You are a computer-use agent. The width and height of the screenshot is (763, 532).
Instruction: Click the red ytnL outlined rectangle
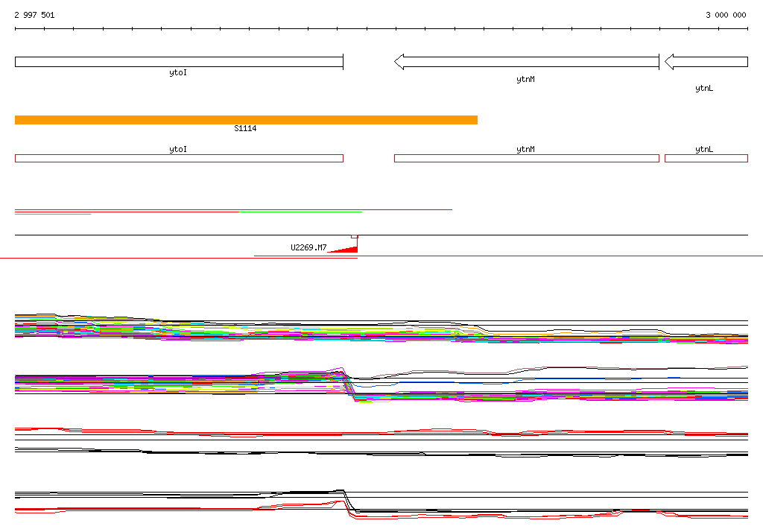click(x=706, y=158)
